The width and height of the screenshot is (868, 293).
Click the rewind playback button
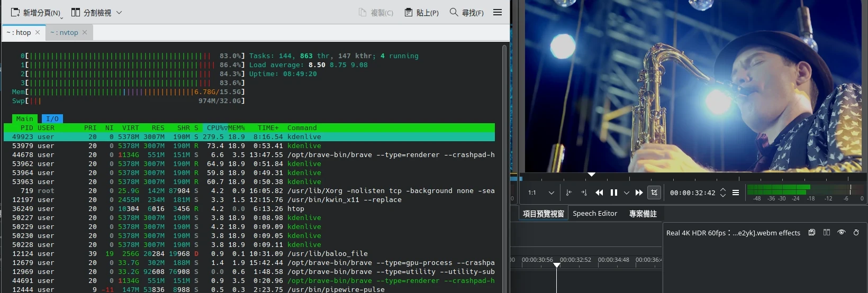599,193
